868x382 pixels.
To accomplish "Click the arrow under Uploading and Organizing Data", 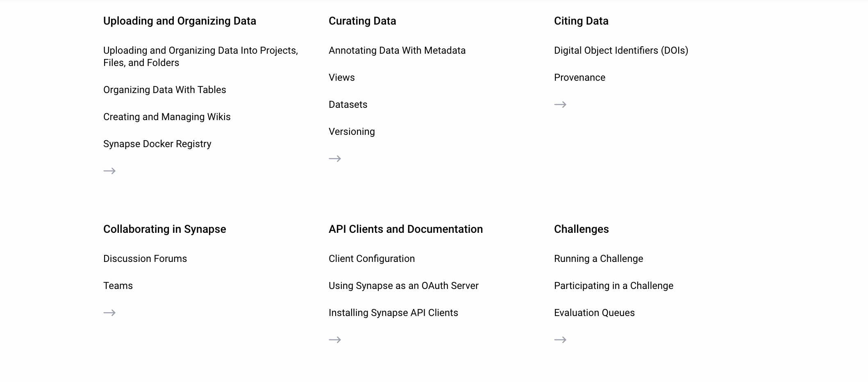I will 109,171.
